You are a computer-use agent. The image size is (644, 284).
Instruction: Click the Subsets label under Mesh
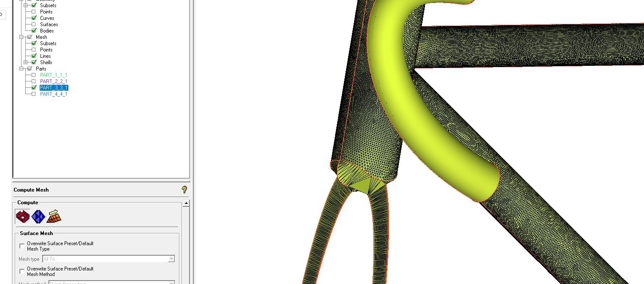tap(48, 43)
